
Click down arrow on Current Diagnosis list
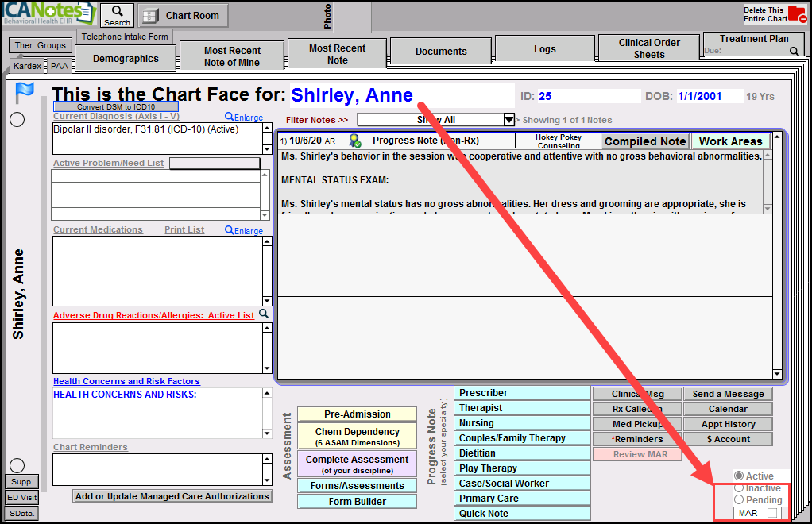pyautogui.click(x=266, y=149)
